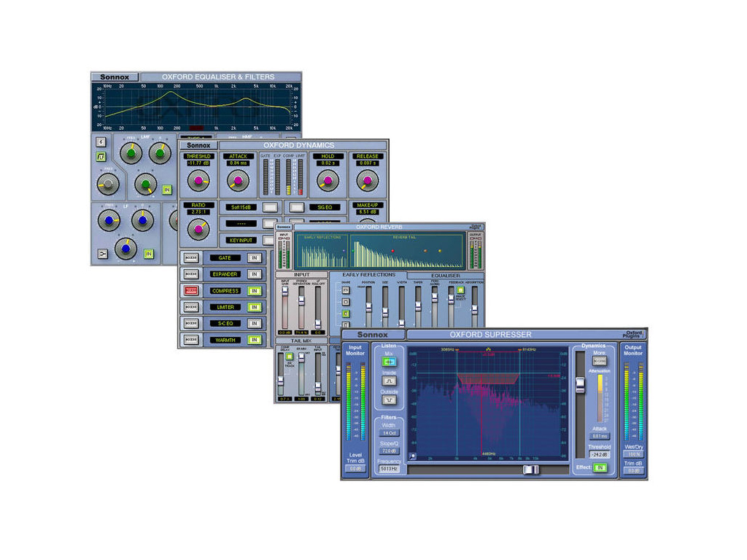Click the Frequency value field showing 5013Hz
The image size is (747, 560).
[390, 469]
